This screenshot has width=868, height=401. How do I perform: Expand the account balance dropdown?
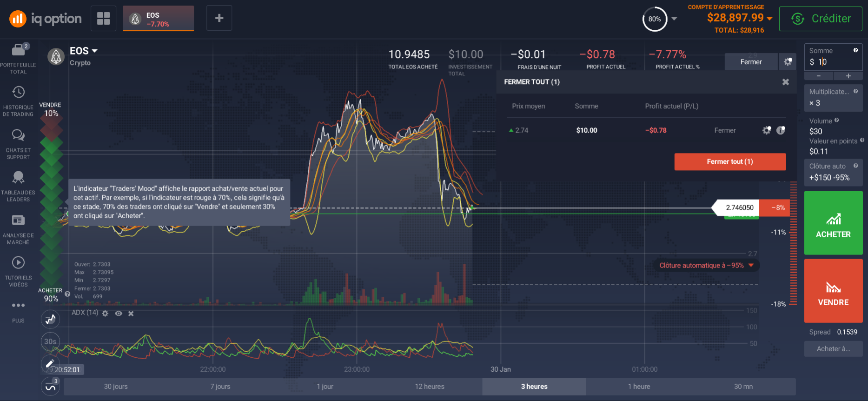[769, 19]
